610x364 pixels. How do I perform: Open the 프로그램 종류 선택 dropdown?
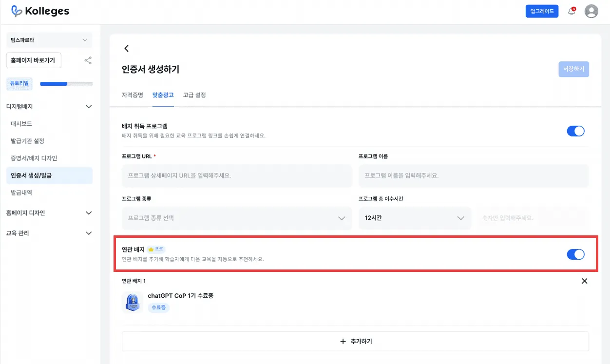pyautogui.click(x=237, y=218)
